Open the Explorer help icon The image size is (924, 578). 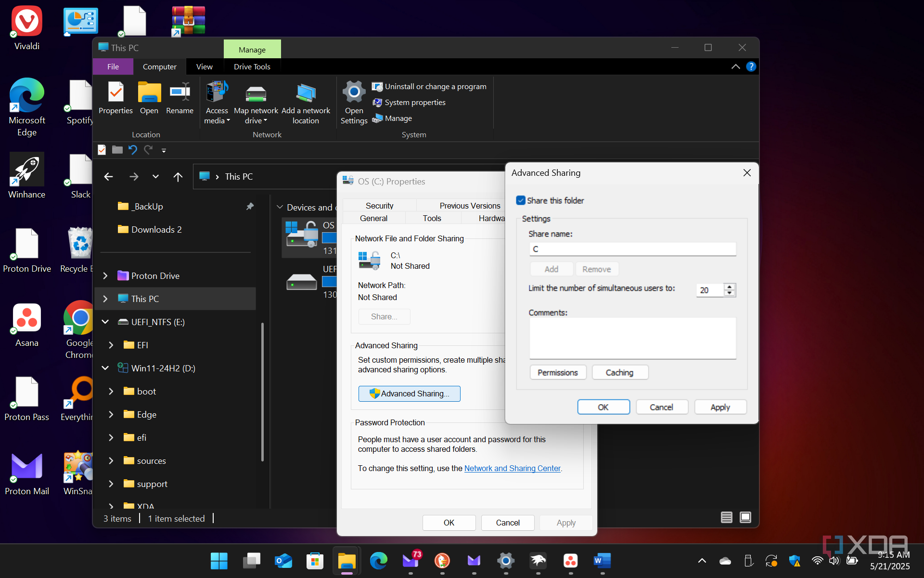751,67
